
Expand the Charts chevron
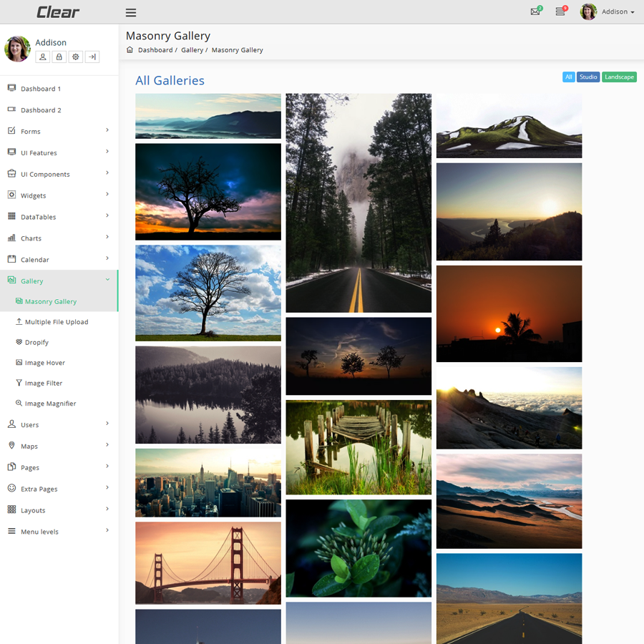[107, 237]
